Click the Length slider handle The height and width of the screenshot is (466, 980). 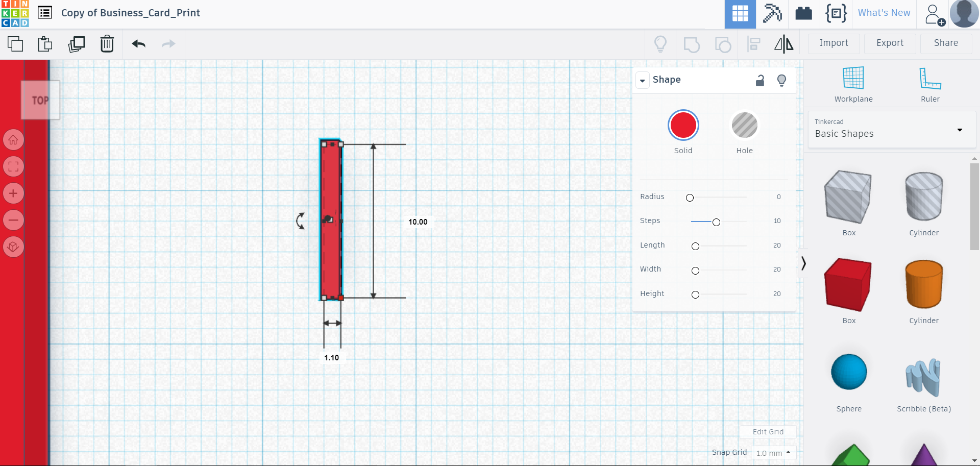(695, 246)
